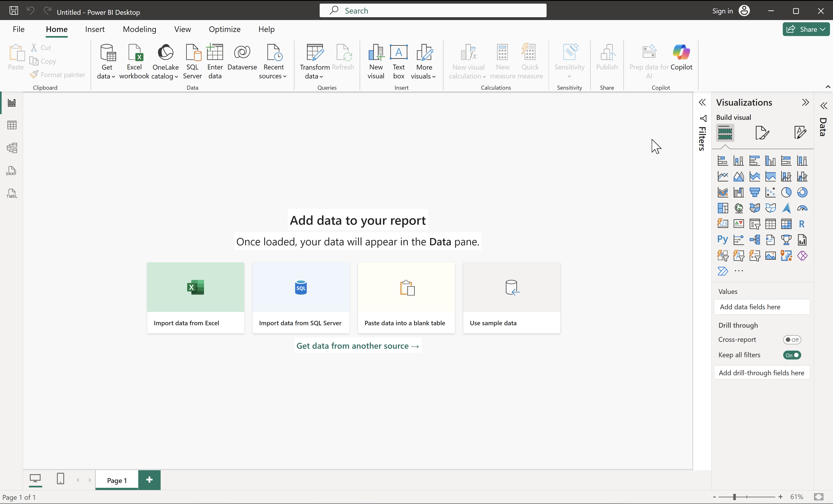
Task: Click Import data from SQL Server card
Action: pos(301,298)
